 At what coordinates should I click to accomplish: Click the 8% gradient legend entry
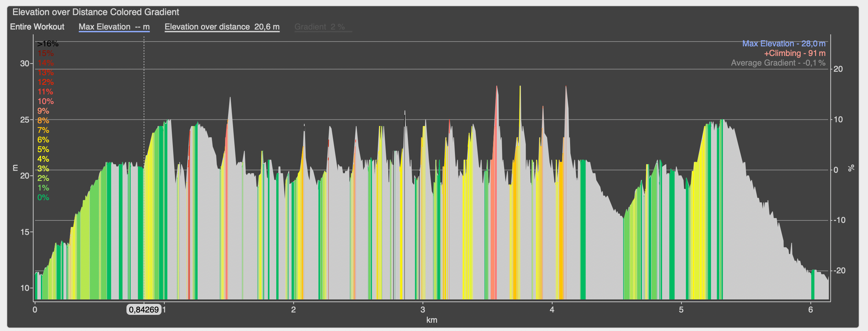(x=43, y=121)
